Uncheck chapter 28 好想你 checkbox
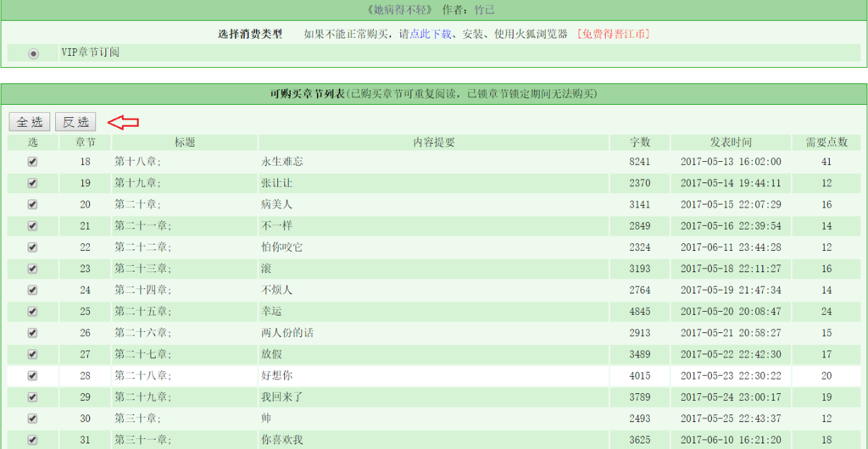The image size is (868, 449). click(x=33, y=376)
